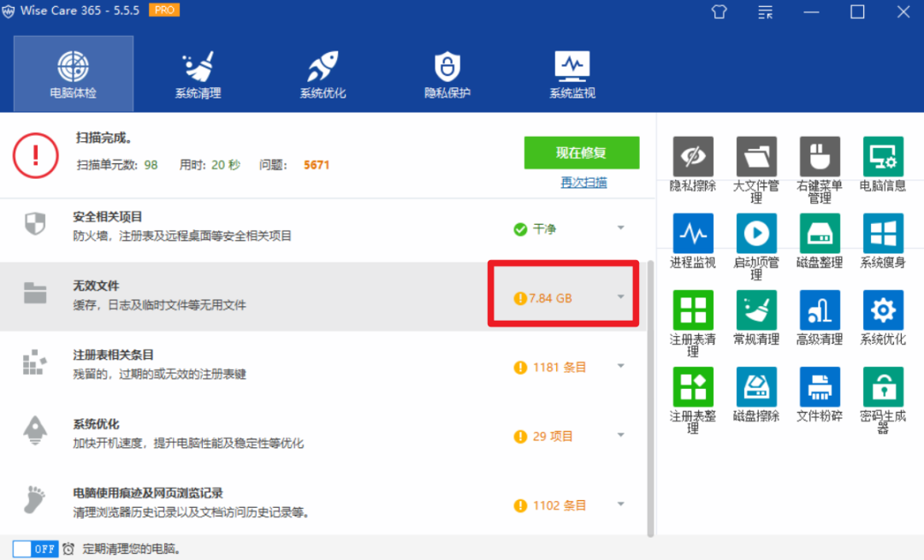
Task: Click the Wise Care 365 logo icon
Action: [9, 11]
